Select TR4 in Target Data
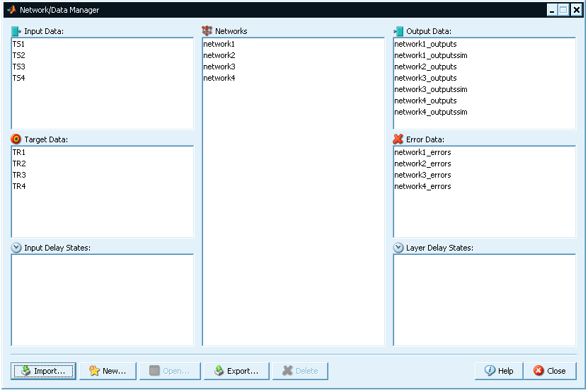The height and width of the screenshot is (390, 588). [103, 186]
